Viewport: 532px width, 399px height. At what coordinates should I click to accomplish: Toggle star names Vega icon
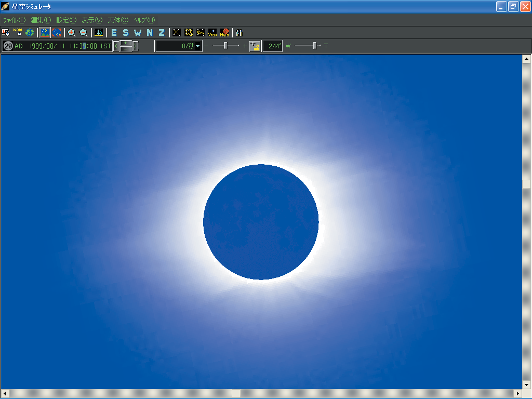pos(212,33)
